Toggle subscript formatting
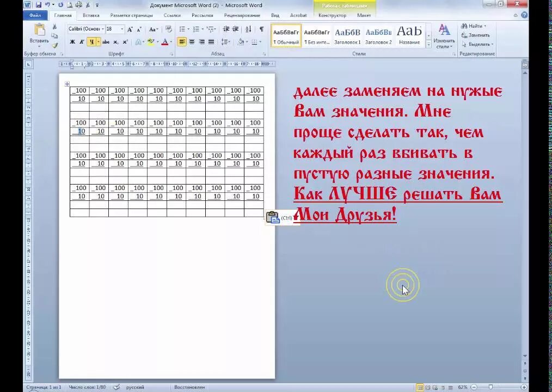The height and width of the screenshot is (392, 552). 115,42
